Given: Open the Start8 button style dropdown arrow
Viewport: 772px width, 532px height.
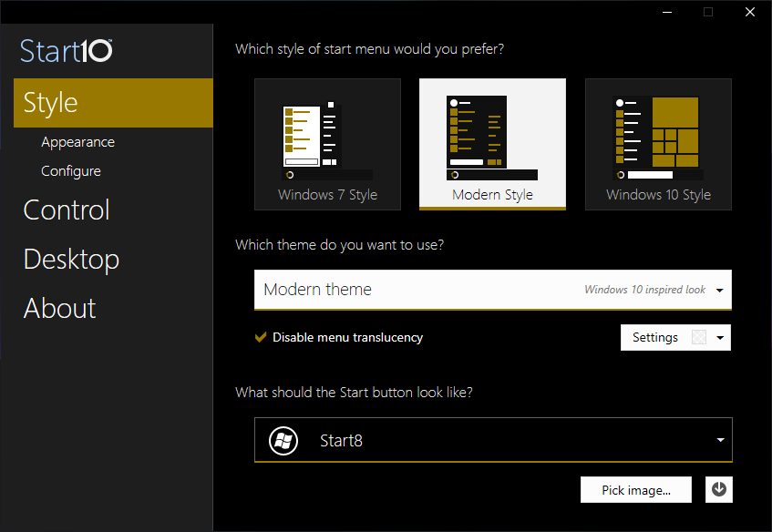Looking at the screenshot, I should coord(720,440).
